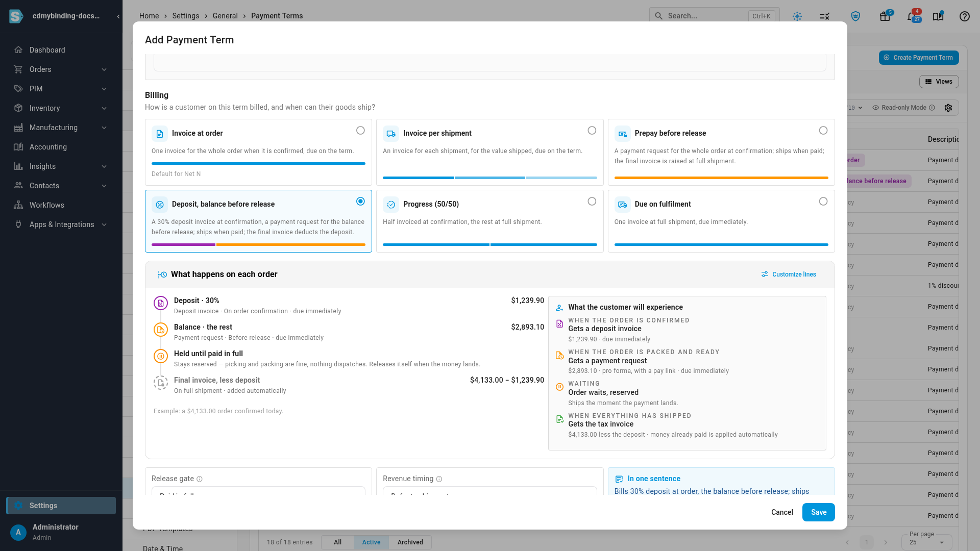Image resolution: width=980 pixels, height=551 pixels.
Task: Save the new payment term
Action: pyautogui.click(x=818, y=512)
